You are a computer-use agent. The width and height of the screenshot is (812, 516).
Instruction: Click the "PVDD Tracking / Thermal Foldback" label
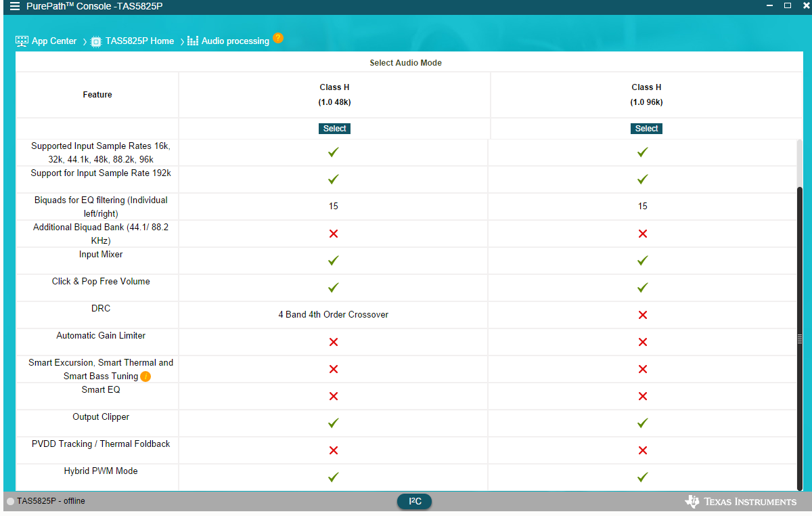point(101,444)
